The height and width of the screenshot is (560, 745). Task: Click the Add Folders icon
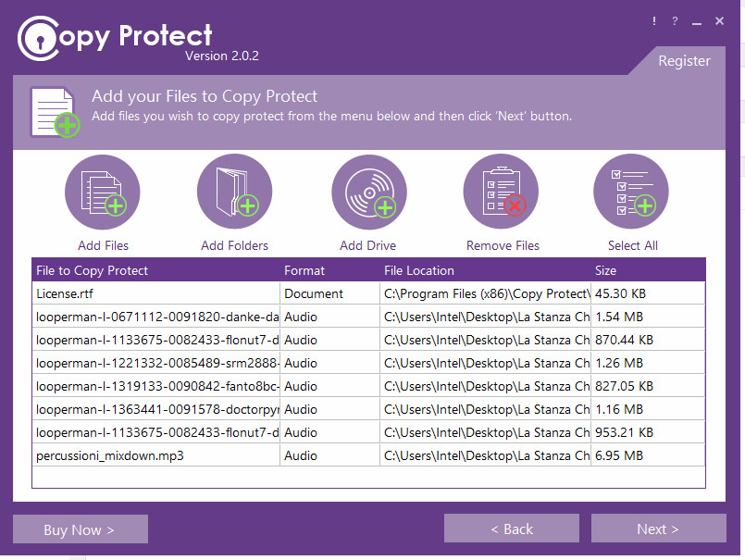pos(234,192)
